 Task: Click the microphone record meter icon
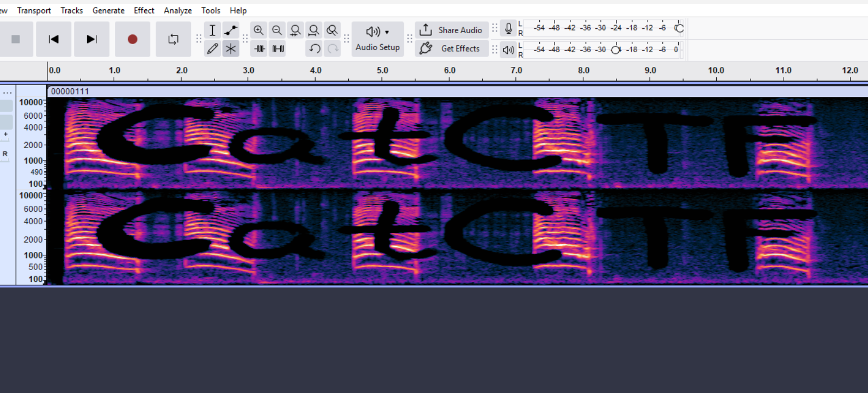click(x=508, y=28)
